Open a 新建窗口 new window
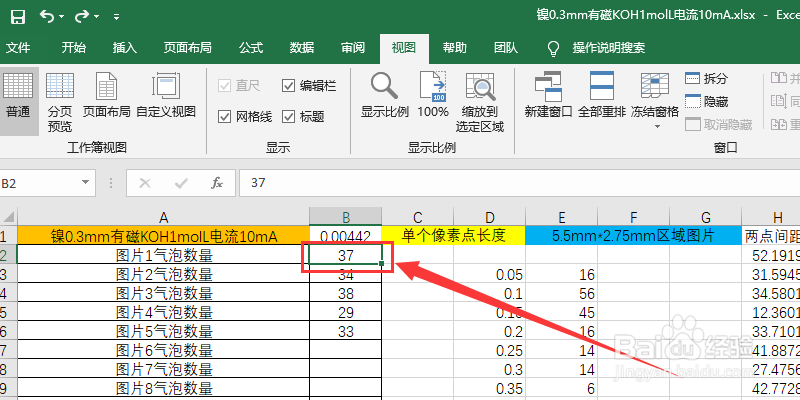The width and height of the screenshot is (800, 400). pyautogui.click(x=548, y=96)
